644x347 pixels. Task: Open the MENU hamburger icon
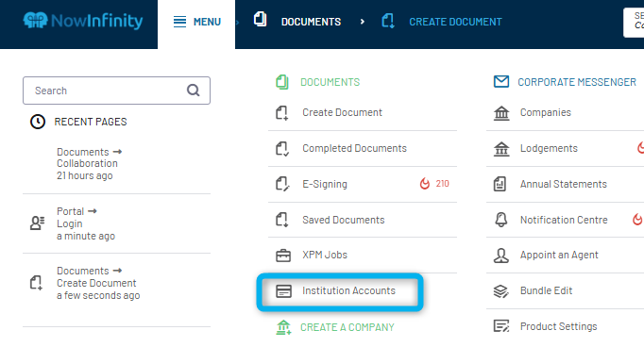179,22
